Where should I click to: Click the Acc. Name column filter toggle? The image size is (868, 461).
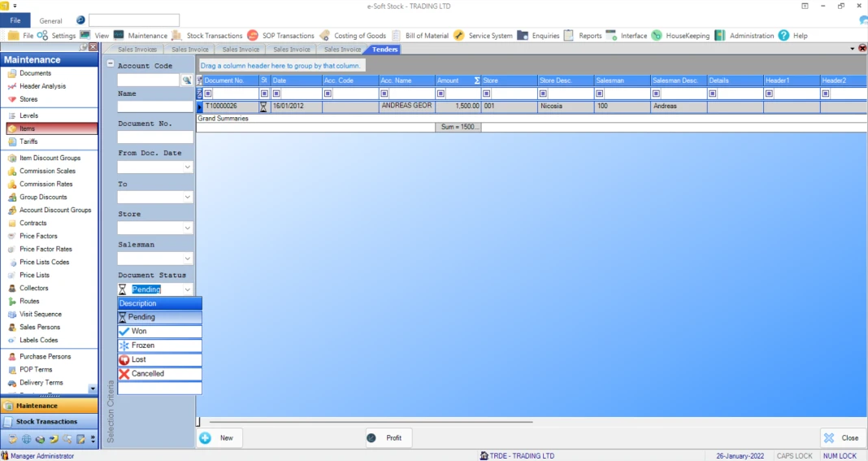384,94
